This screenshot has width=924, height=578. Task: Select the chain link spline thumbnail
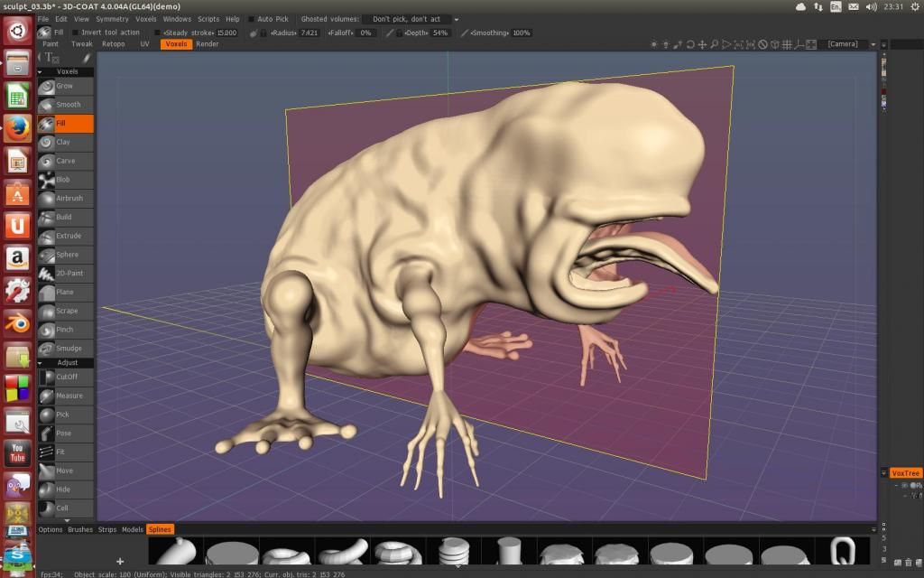(x=843, y=549)
